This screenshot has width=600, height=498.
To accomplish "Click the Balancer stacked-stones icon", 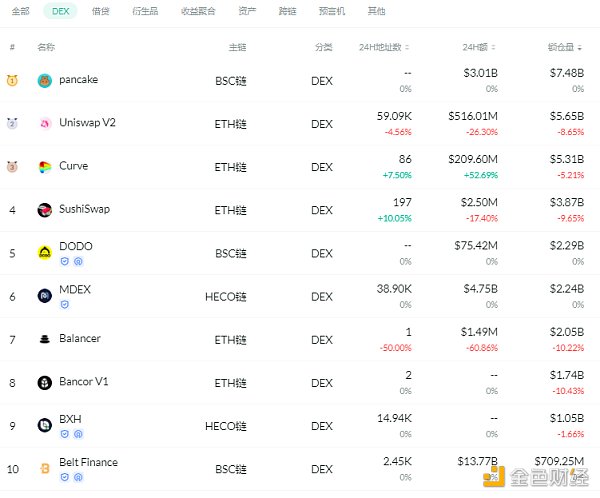I will 44,339.
